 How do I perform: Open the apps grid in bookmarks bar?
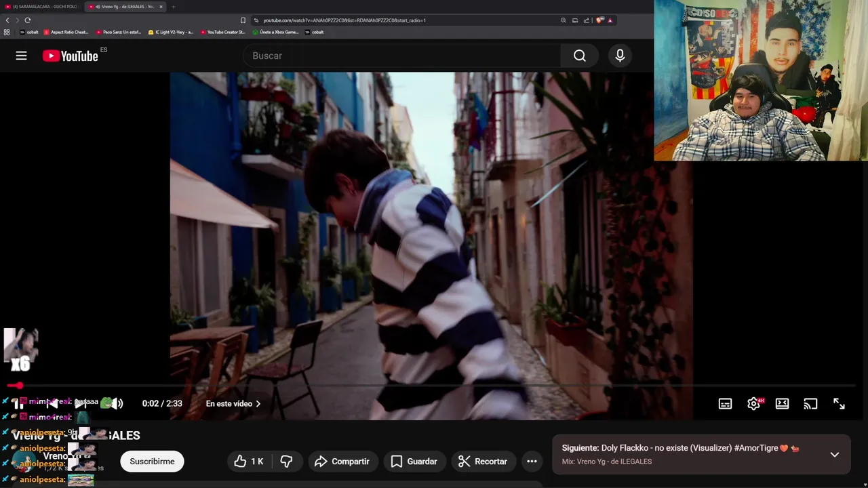7,32
